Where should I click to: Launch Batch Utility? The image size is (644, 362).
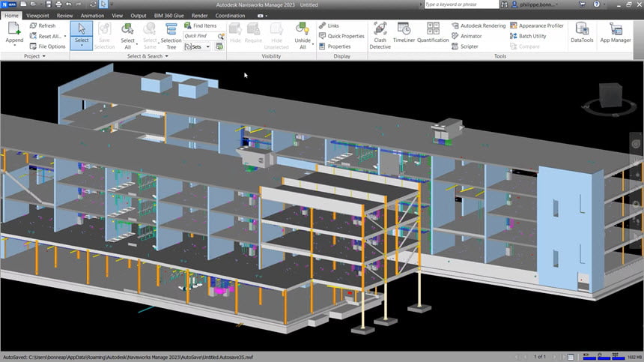528,36
